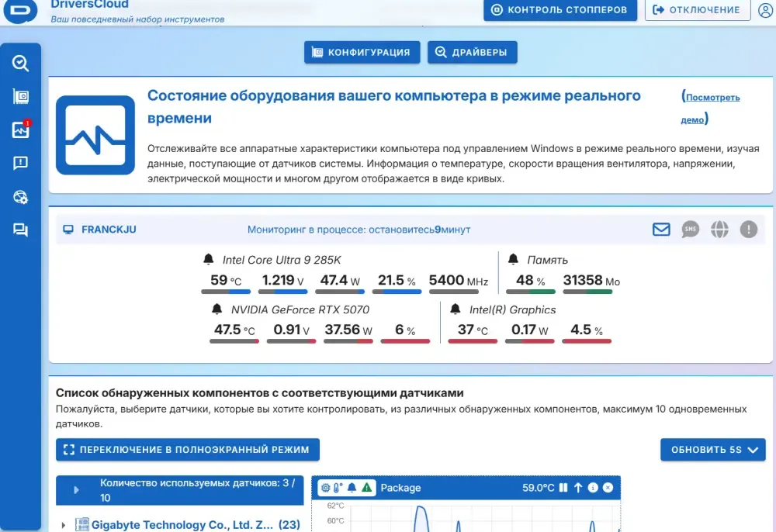This screenshot has height=532, width=776.
Task: Toggle the exclamation alert circle icon
Action: [x=749, y=230]
